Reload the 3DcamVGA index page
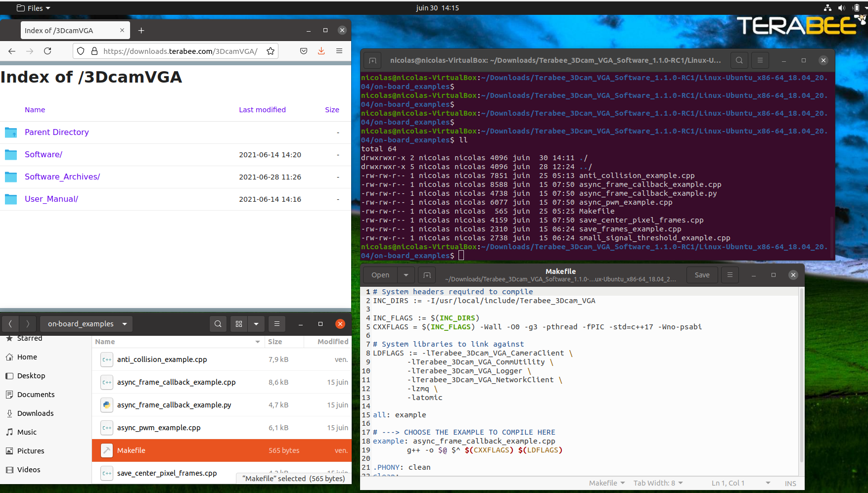The height and width of the screenshot is (493, 868). coord(47,51)
